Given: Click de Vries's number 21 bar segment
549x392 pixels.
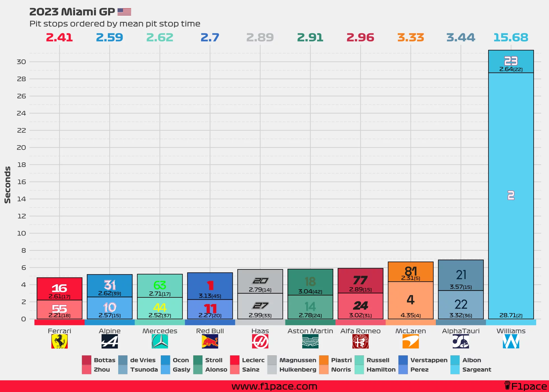Looking at the screenshot, I should 461,275.
